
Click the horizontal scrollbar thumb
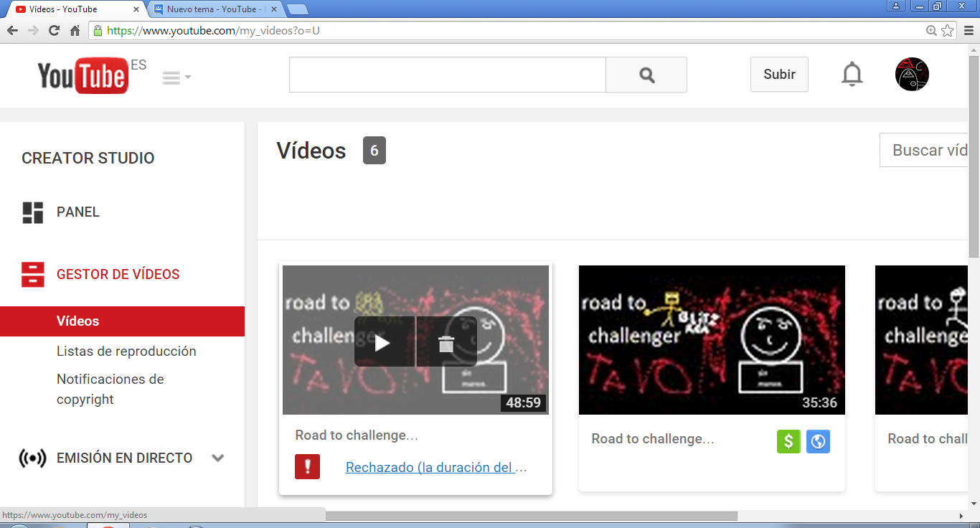point(531,516)
